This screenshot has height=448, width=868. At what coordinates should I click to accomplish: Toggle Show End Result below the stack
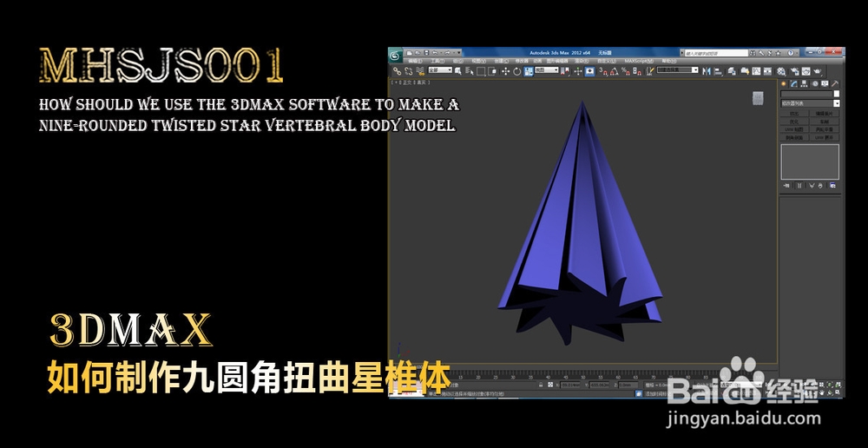799,186
